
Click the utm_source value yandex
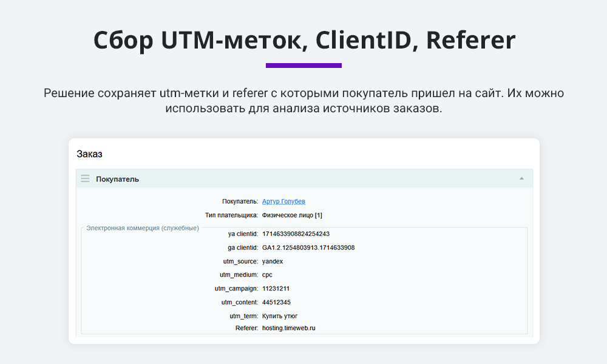tap(273, 261)
